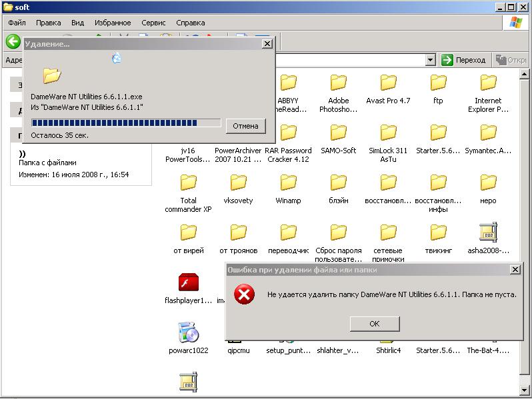Click the Переход go button
This screenshot has height=399, width=532.
[464, 60]
